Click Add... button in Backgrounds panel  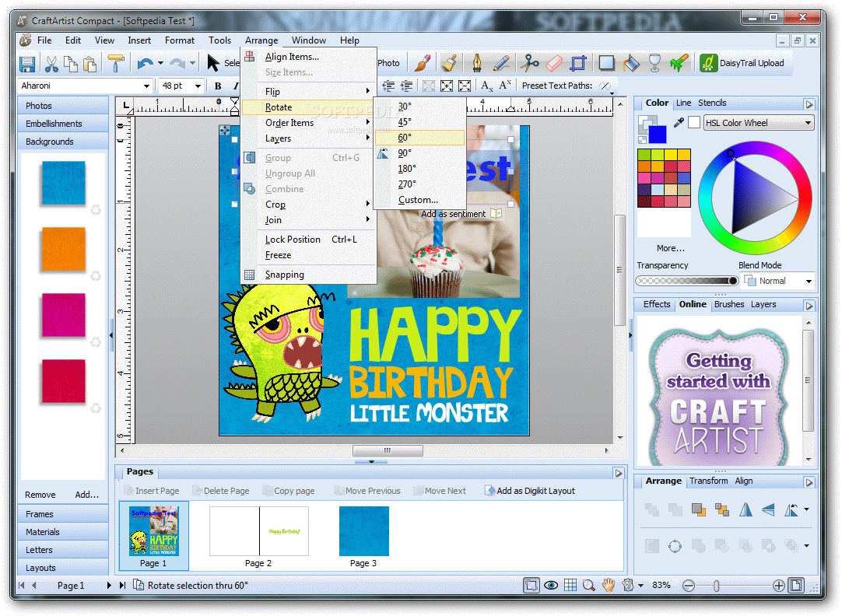coord(87,495)
